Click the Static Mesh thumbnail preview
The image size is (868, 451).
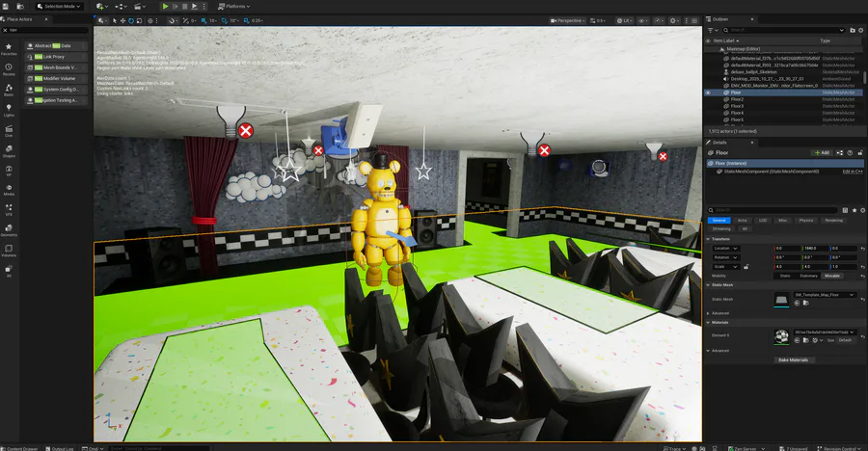[x=781, y=300]
